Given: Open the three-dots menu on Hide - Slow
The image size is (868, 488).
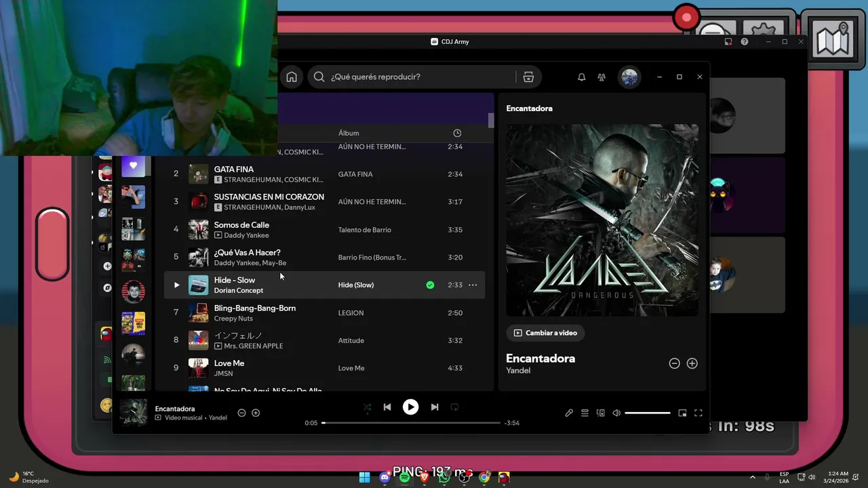Looking at the screenshot, I should [473, 285].
